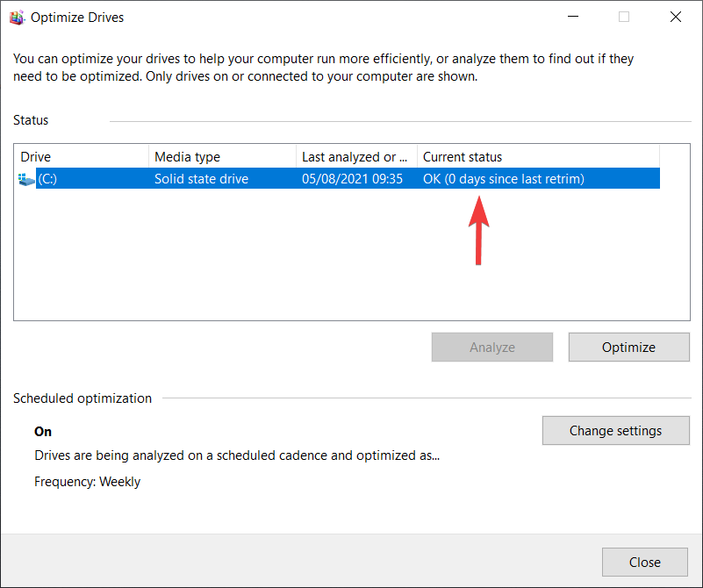Click the OK (0 days since last retrim) status
This screenshot has width=703, height=588.
point(504,179)
